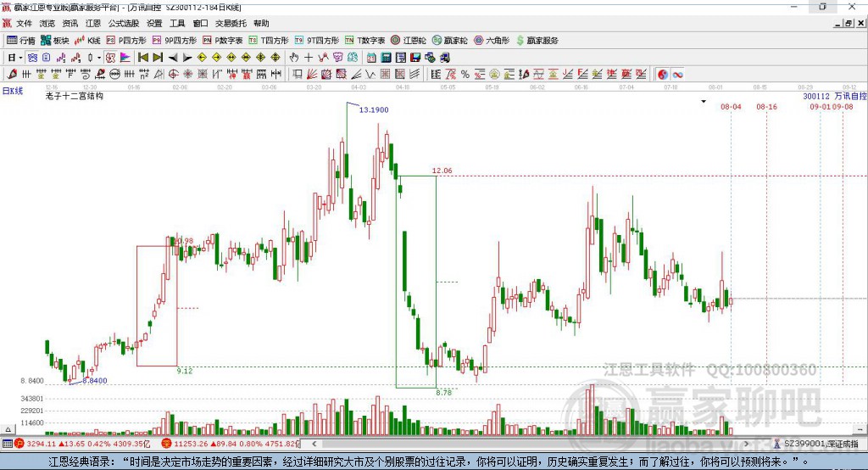Click the save floppy disk icon

[x=415, y=58]
